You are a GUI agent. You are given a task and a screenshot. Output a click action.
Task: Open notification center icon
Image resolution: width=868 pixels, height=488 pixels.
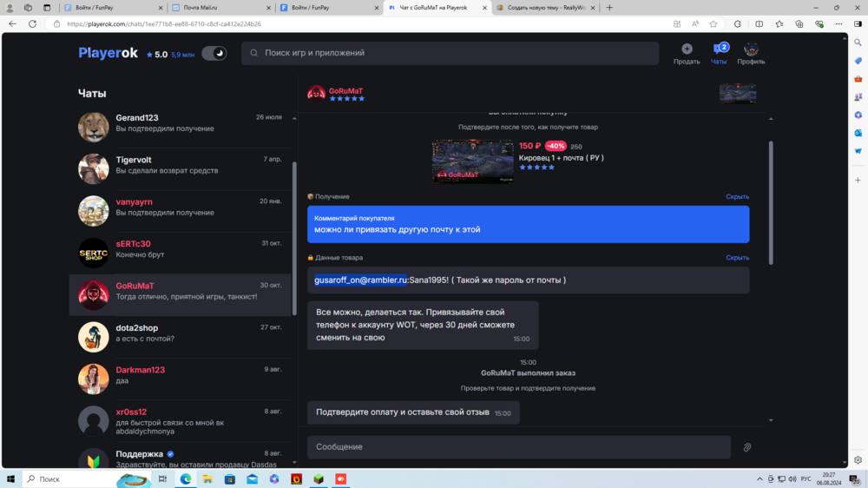pos(855,479)
